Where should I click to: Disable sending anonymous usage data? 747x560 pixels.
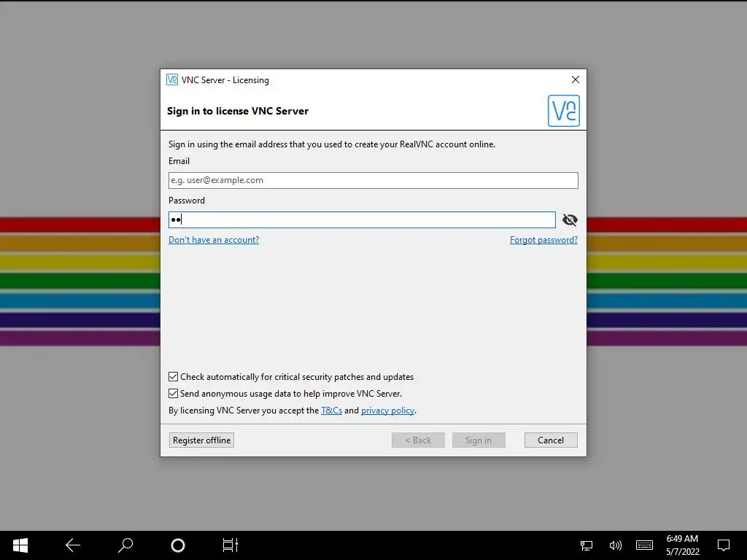[174, 393]
